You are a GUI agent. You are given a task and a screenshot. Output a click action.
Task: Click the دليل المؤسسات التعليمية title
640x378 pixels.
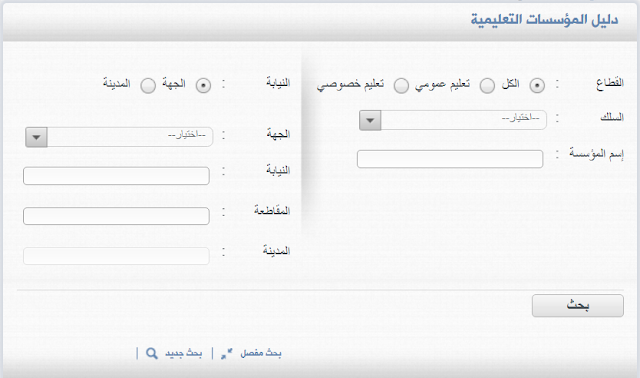click(x=544, y=20)
